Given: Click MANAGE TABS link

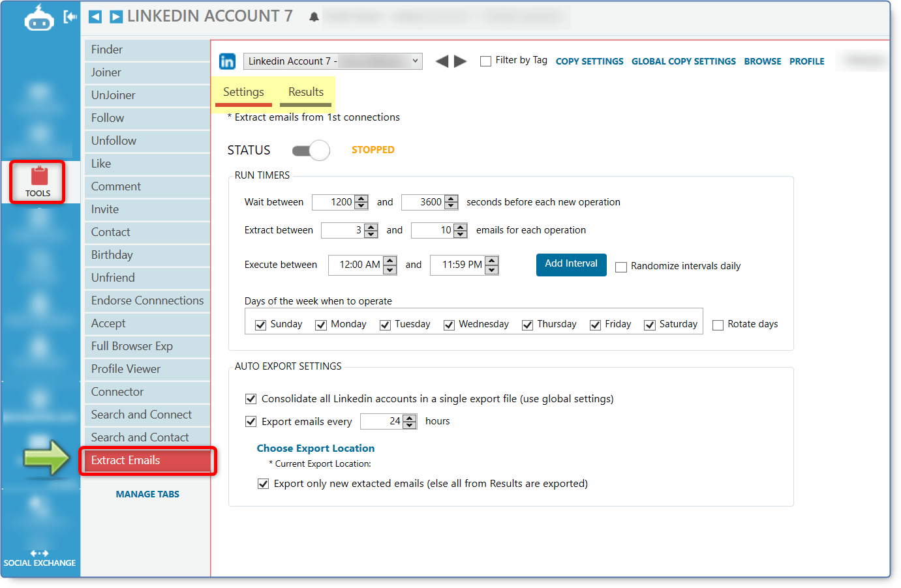Looking at the screenshot, I should (147, 495).
